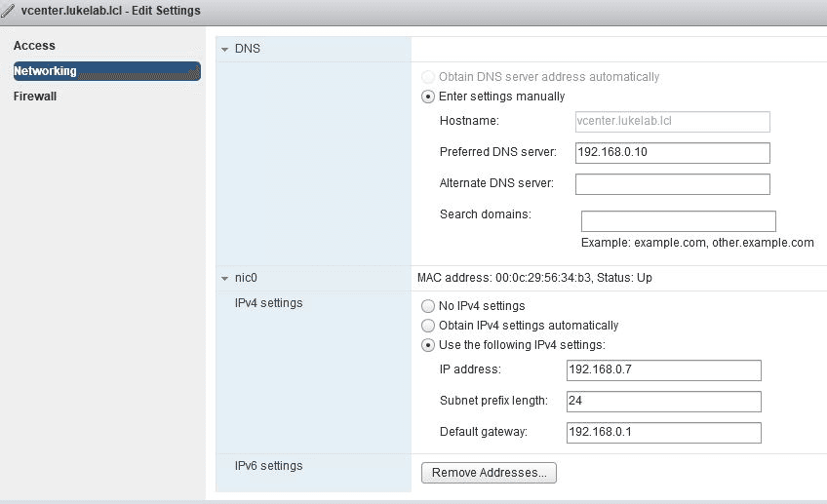
Task: Click the Search domains input box
Action: pyautogui.click(x=678, y=221)
